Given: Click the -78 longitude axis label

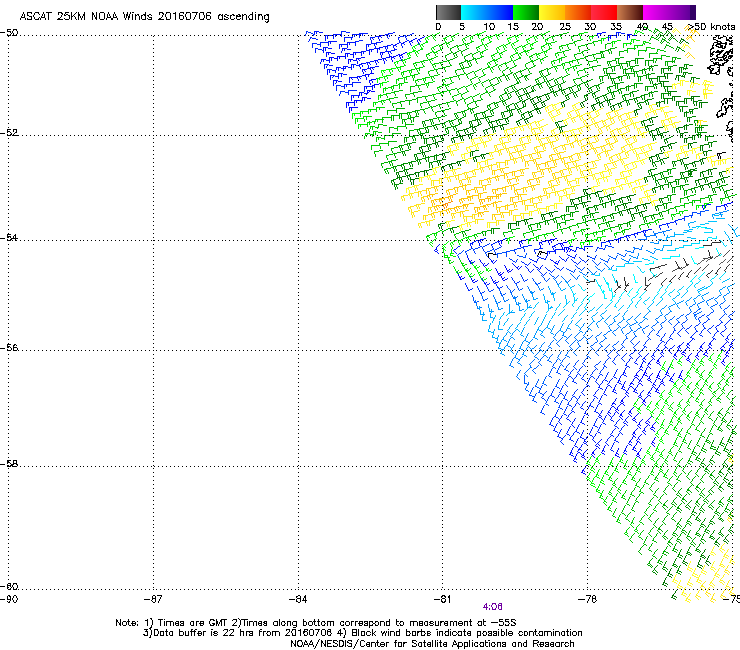Looking at the screenshot, I should coord(588,599).
